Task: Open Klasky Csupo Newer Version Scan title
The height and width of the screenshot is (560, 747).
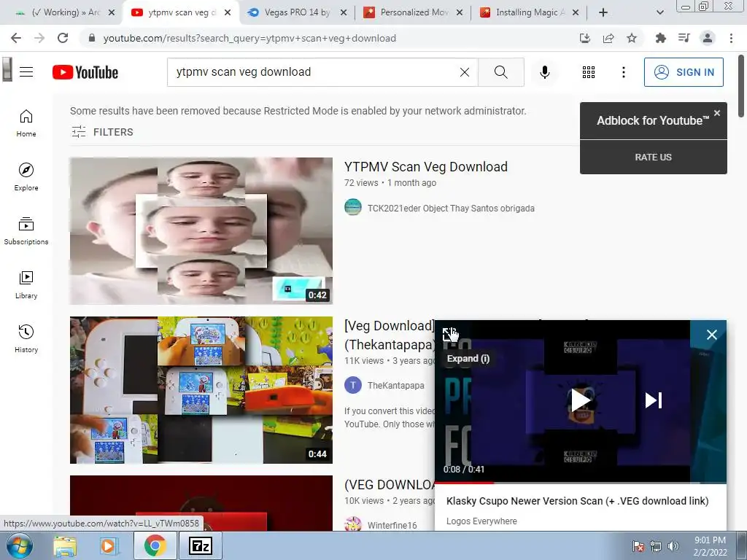Action: 577,501
